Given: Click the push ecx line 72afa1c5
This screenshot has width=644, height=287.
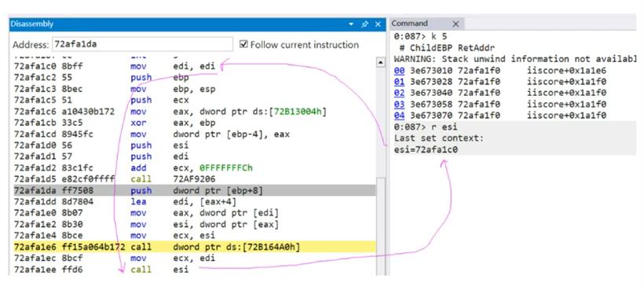Looking at the screenshot, I should click(x=101, y=100).
